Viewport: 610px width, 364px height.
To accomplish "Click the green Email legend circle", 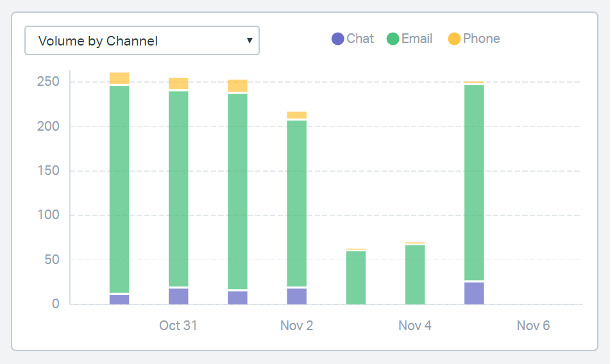I will (393, 39).
